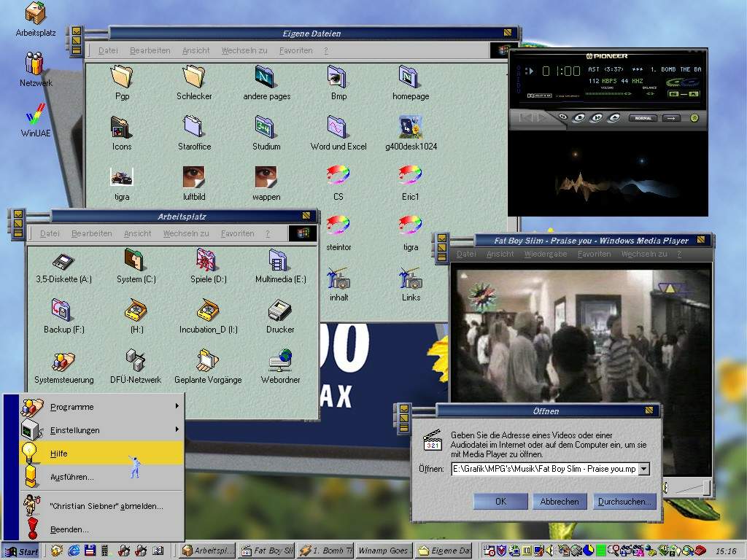Open Internet Explorer from the Quick Launch bar
Screen dimensions: 747x560
click(73, 551)
